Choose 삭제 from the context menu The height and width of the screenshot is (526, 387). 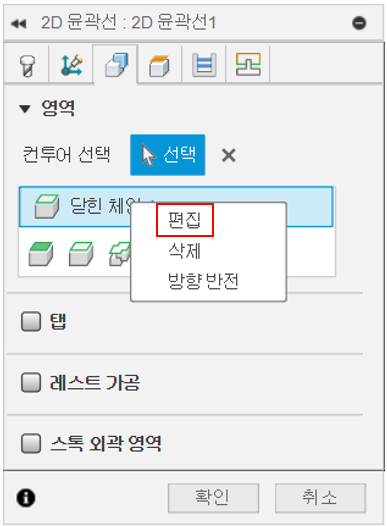pos(184,251)
